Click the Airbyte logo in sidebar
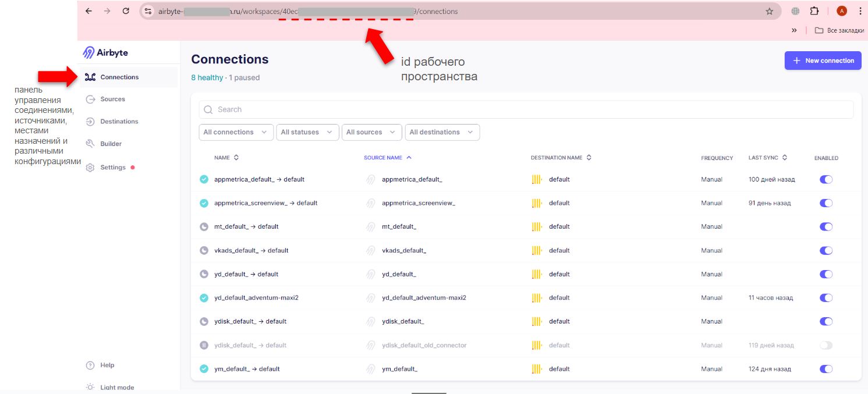868x394 pixels. pyautogui.click(x=105, y=52)
